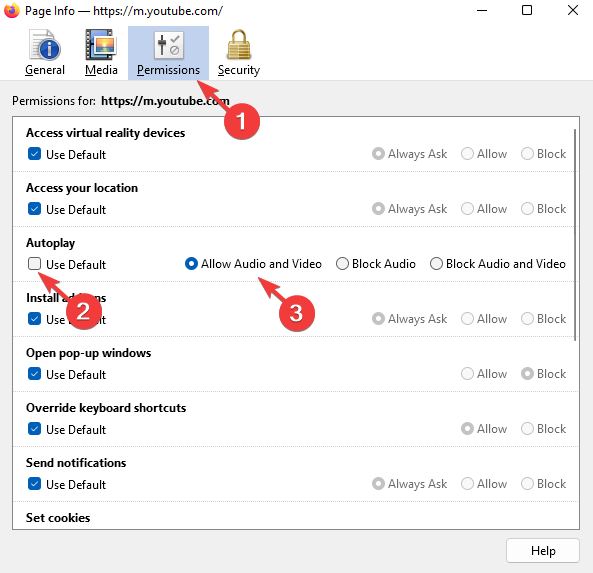The height and width of the screenshot is (573, 593).
Task: Check Use Default under Autoplay
Action: pos(34,264)
